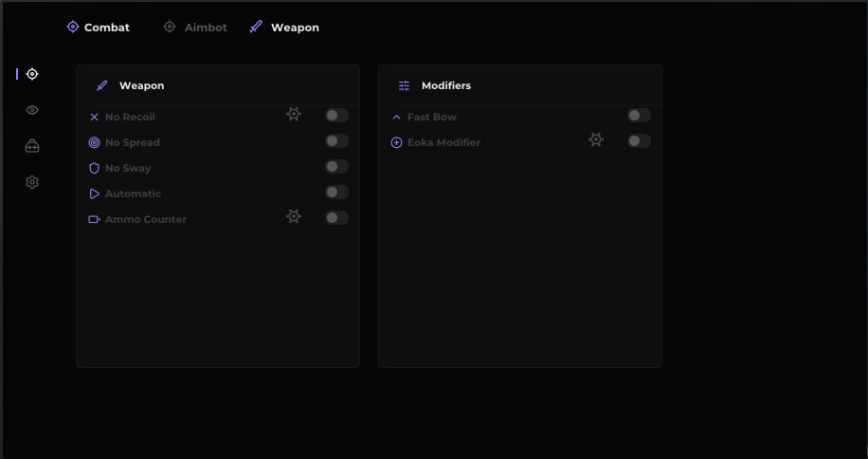The height and width of the screenshot is (459, 868).
Task: Enable the No Recoil toggle
Action: 336,115
